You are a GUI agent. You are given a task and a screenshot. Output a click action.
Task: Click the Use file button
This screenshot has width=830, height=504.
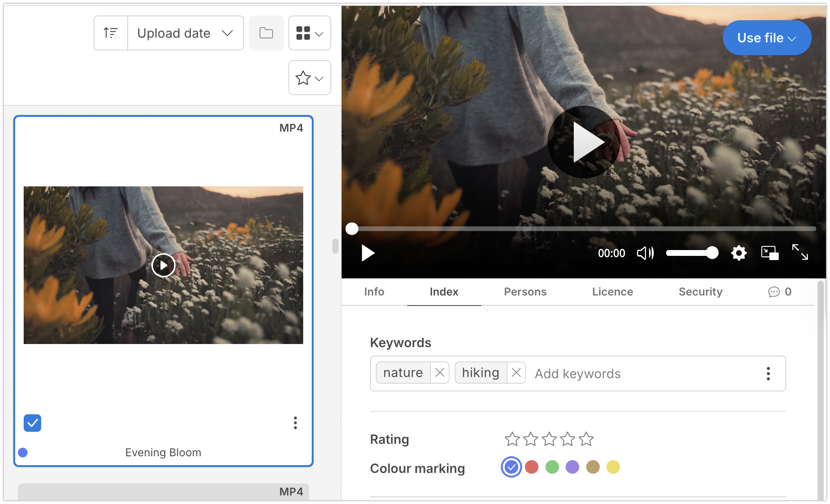pyautogui.click(x=766, y=38)
